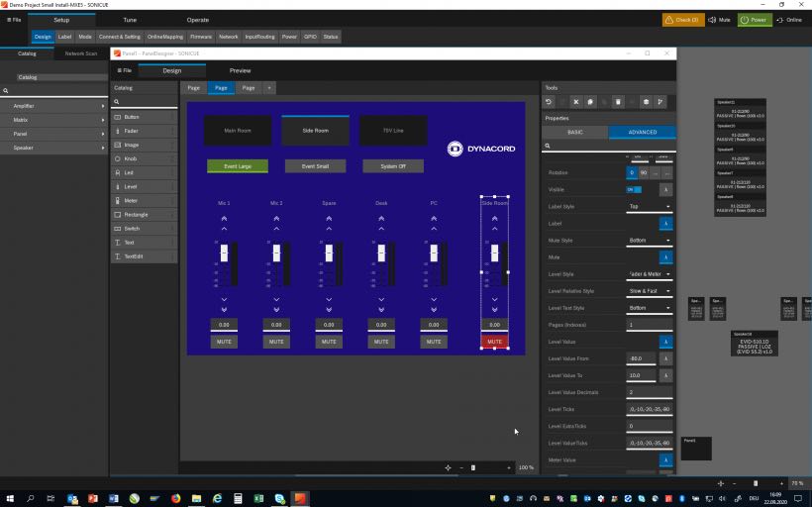The width and height of the screenshot is (812, 507).
Task: Toggle the red MUTE under Side Room fader
Action: tap(494, 342)
